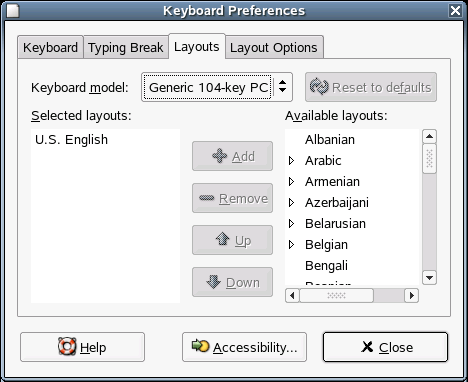Select the Albanian layout

[330, 140]
